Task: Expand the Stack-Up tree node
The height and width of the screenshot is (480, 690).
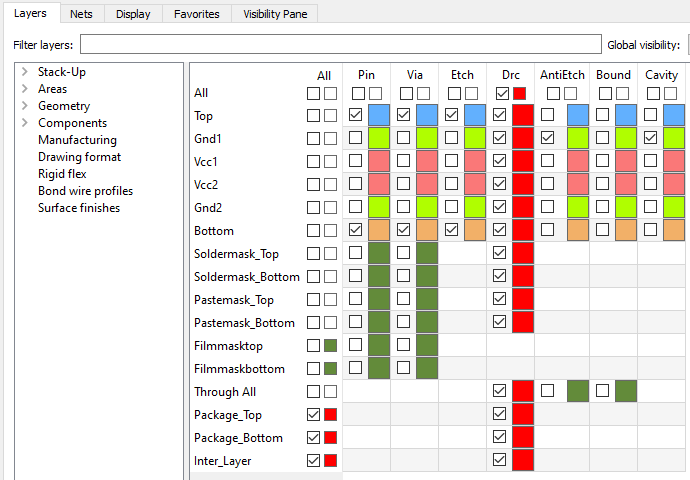Action: [25, 72]
